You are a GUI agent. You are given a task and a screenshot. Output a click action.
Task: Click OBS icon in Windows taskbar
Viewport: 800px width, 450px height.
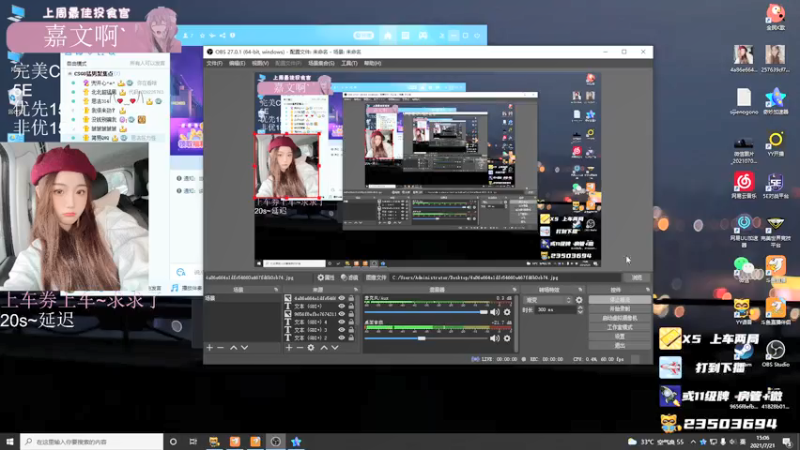click(x=276, y=441)
